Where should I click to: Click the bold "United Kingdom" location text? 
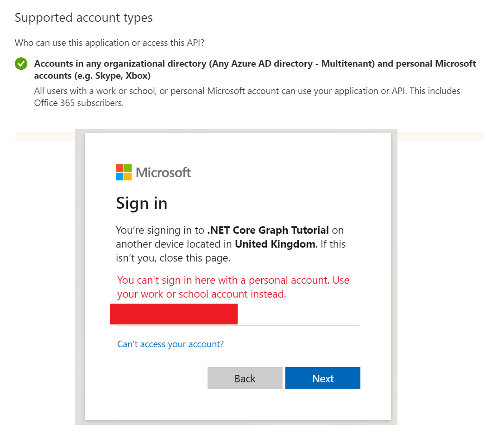pos(275,244)
